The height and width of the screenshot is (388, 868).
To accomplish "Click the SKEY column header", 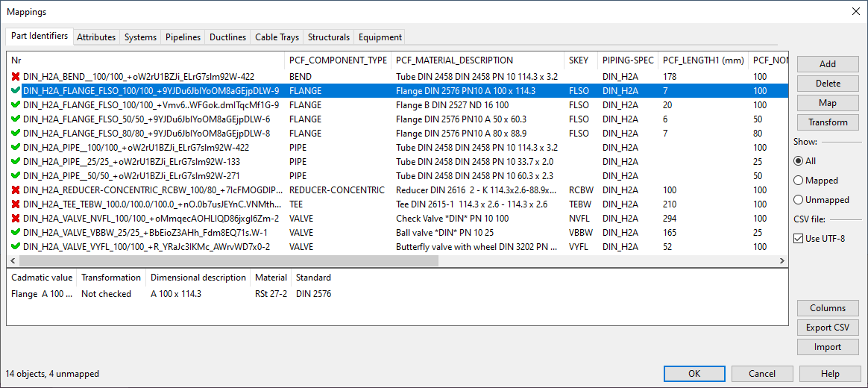I will click(578, 60).
